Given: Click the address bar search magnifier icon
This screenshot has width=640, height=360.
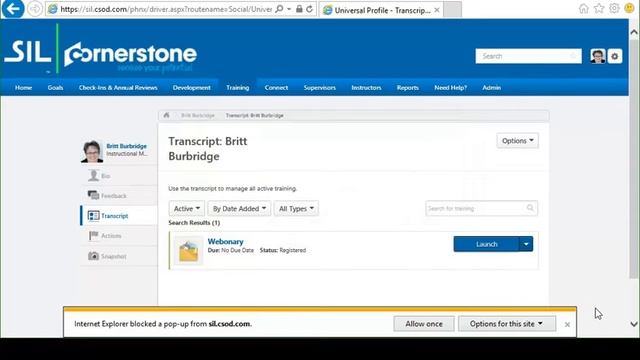Looking at the screenshot, I should 279,9.
